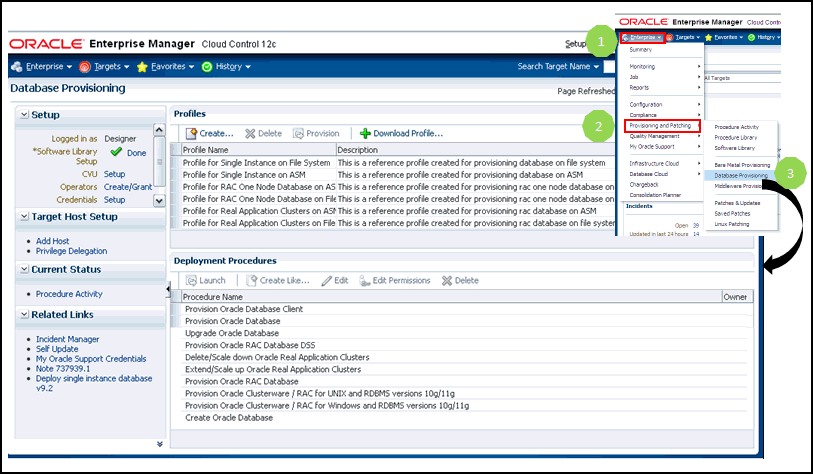Click the Procedure Name column header
This screenshot has height=474, width=813.
tap(452, 297)
